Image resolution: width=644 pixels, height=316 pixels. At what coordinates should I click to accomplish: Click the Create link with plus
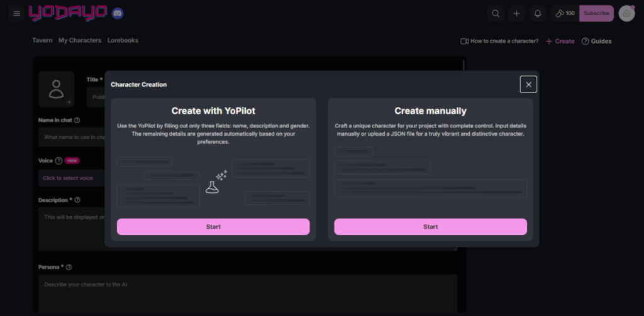click(560, 41)
